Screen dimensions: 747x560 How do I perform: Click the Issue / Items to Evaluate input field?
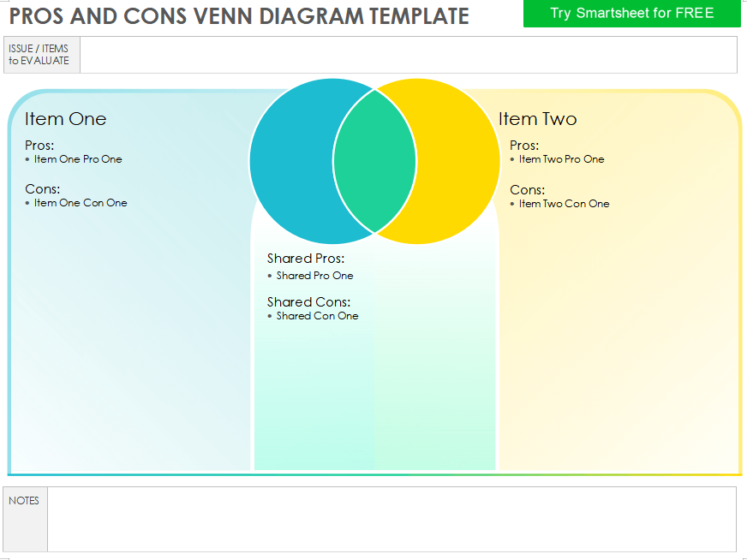409,55
